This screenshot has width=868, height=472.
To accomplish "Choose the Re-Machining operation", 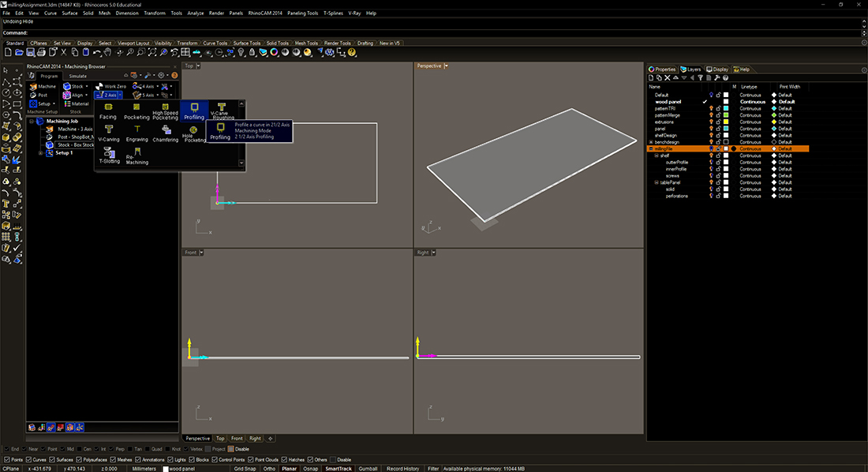I will click(x=137, y=155).
